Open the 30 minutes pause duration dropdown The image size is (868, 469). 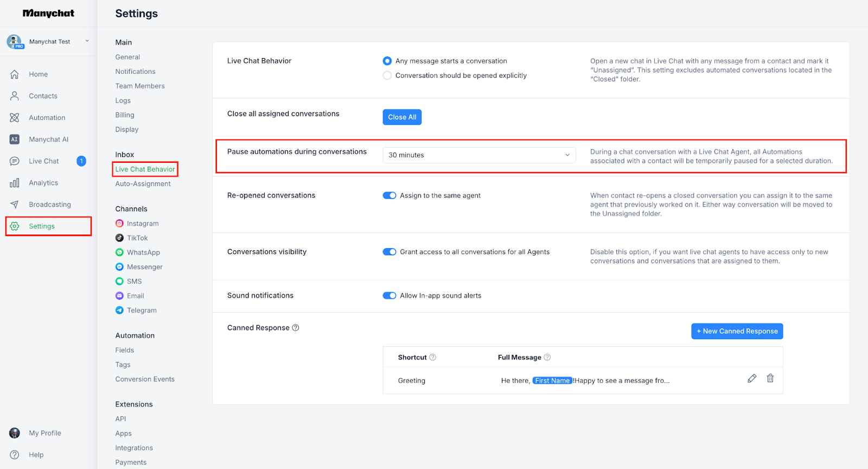click(478, 155)
